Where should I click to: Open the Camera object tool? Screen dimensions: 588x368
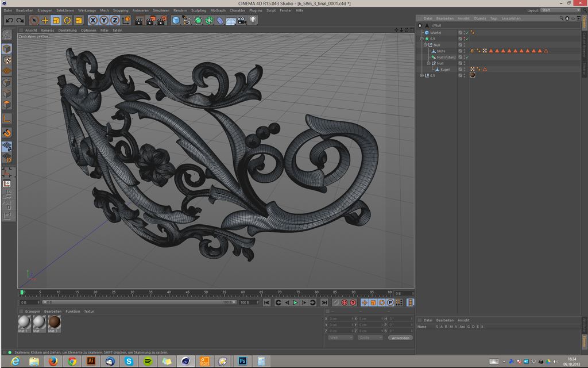coord(242,20)
